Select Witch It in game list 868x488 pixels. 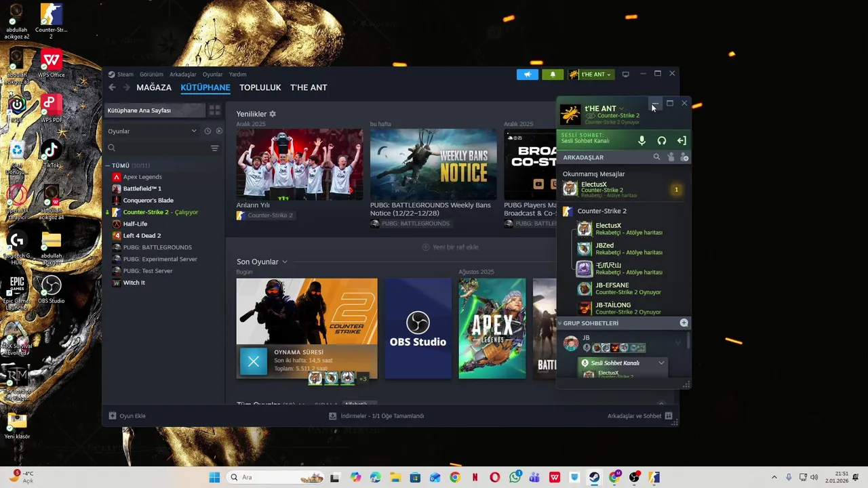pyautogui.click(x=134, y=283)
